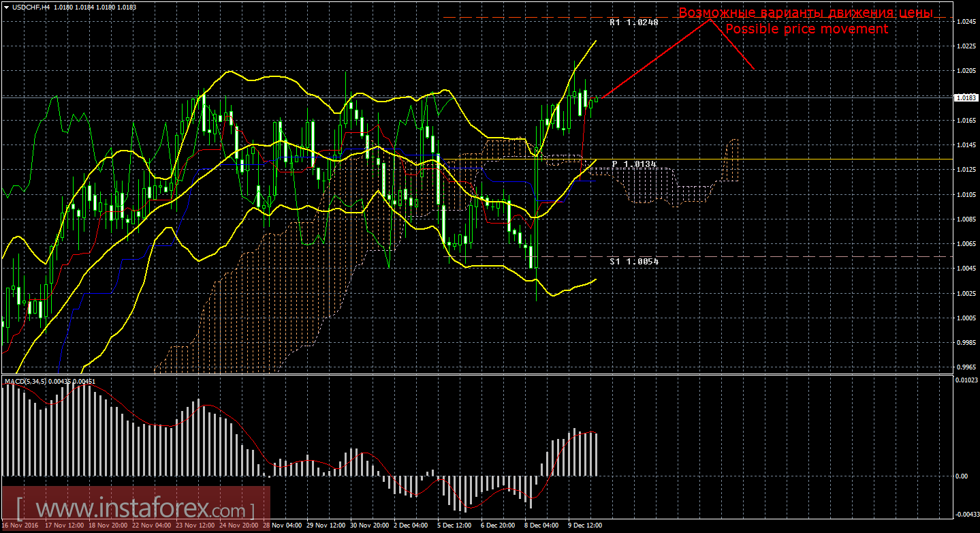The height and width of the screenshot is (533, 980).
Task: Open the chart menu arrow beside USDCHF,H4
Action: tap(5, 6)
